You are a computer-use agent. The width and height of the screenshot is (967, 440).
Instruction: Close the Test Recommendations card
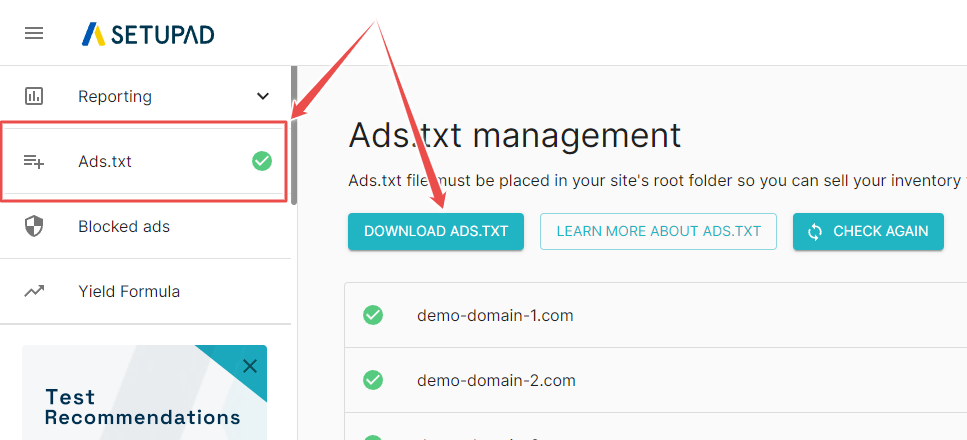click(250, 367)
